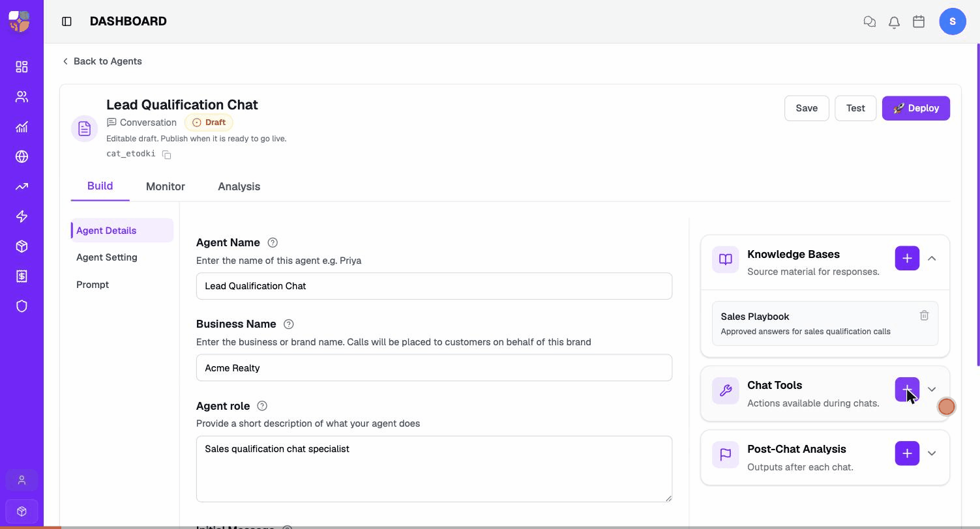Click the page vertical scrollbar
The height and width of the screenshot is (529, 980).
click(977, 205)
